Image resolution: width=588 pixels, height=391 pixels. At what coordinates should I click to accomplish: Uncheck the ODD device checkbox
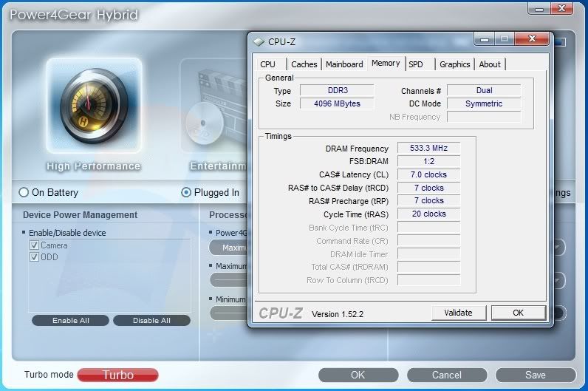click(34, 257)
